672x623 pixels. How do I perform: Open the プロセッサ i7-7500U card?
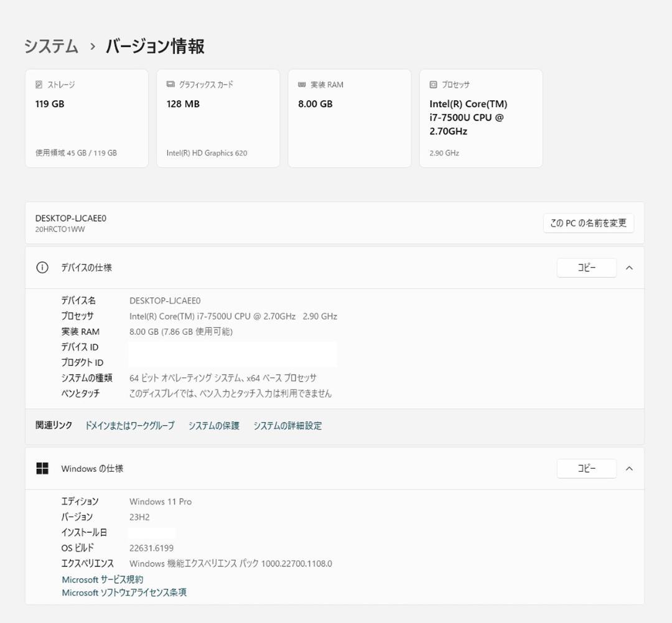[481, 118]
